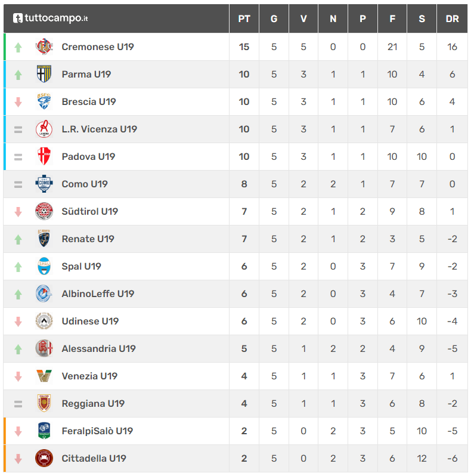Click the Udinese U19 badge

[44, 321]
